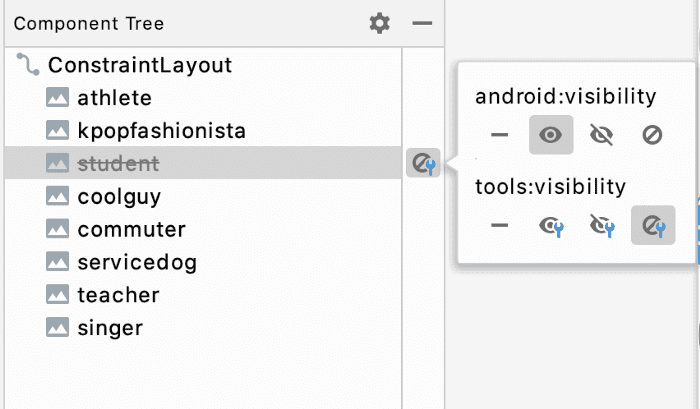The height and width of the screenshot is (409, 700).
Task: Select the ConstraintLayout root node
Action: click(x=140, y=66)
